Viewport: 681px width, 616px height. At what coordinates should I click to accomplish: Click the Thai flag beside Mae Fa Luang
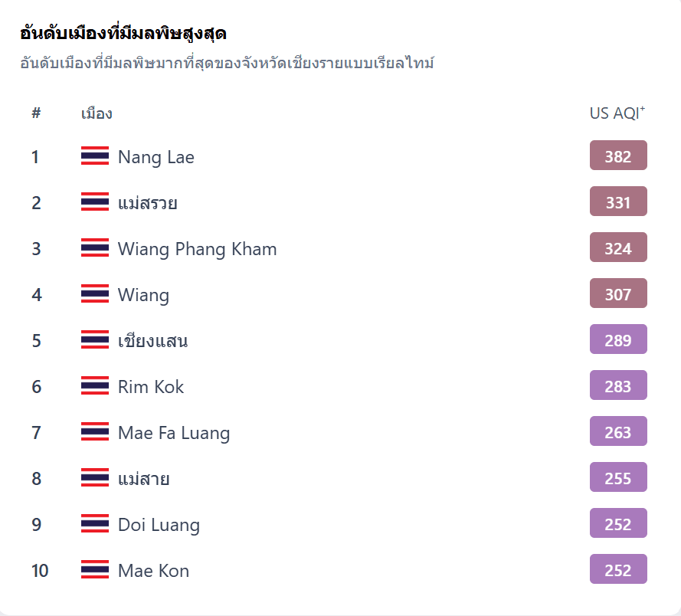coord(95,432)
